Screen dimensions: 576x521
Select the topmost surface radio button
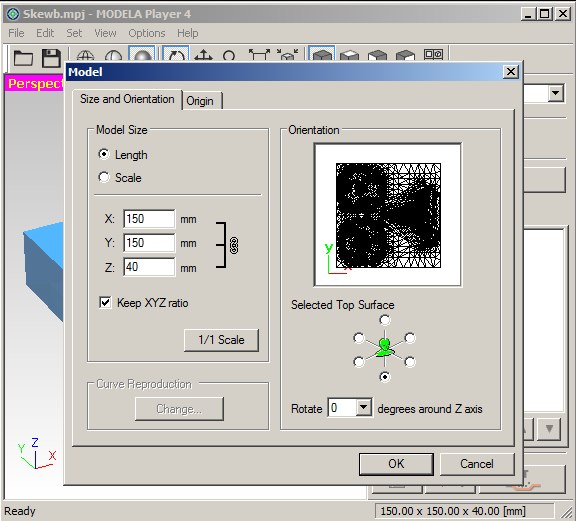coord(385,320)
